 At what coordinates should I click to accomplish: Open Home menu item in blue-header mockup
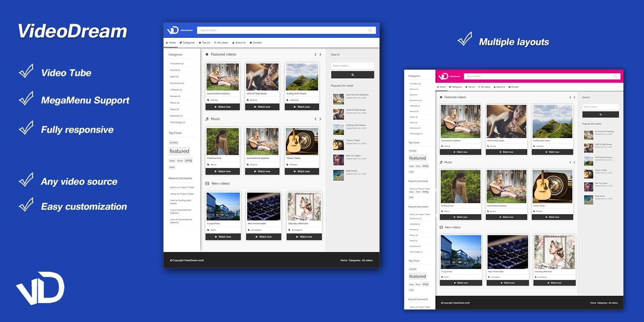[171, 43]
